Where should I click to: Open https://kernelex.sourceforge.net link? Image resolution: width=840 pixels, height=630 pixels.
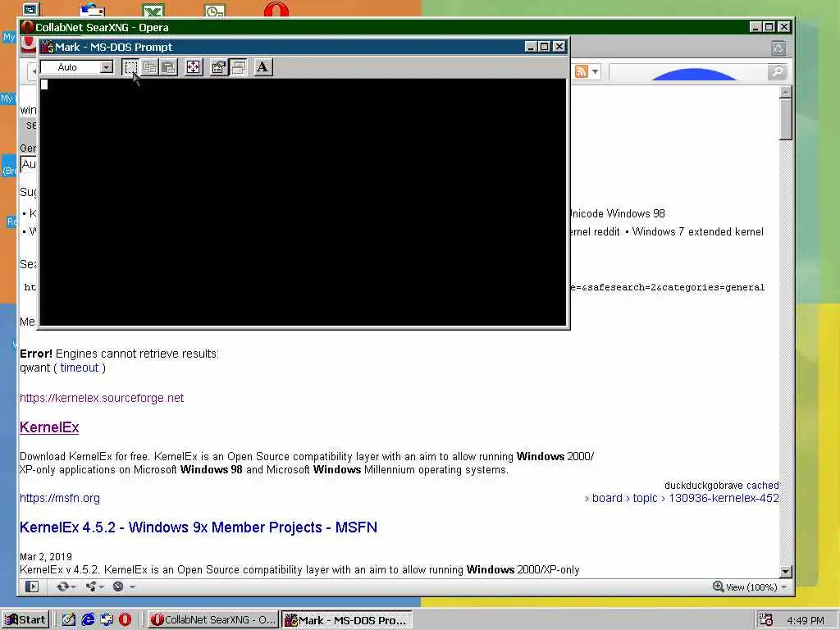(x=102, y=398)
